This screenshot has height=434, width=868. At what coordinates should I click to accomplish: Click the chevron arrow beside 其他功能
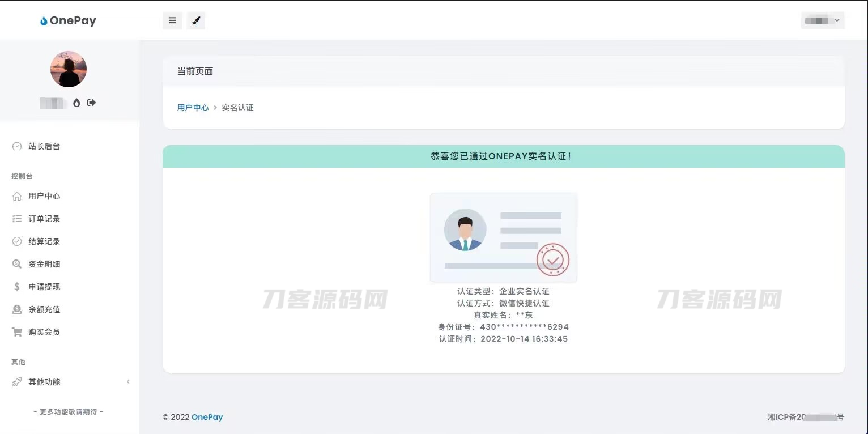click(x=128, y=382)
